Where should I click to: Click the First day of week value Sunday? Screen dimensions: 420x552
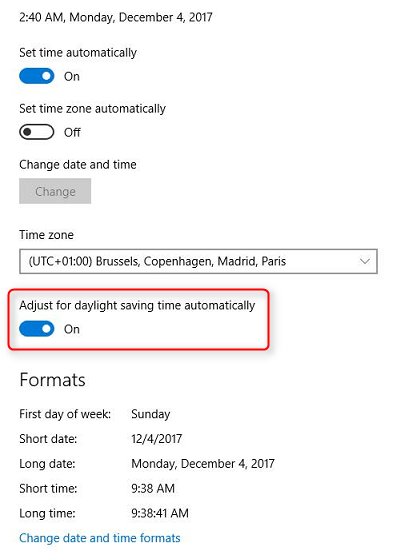pos(151,414)
